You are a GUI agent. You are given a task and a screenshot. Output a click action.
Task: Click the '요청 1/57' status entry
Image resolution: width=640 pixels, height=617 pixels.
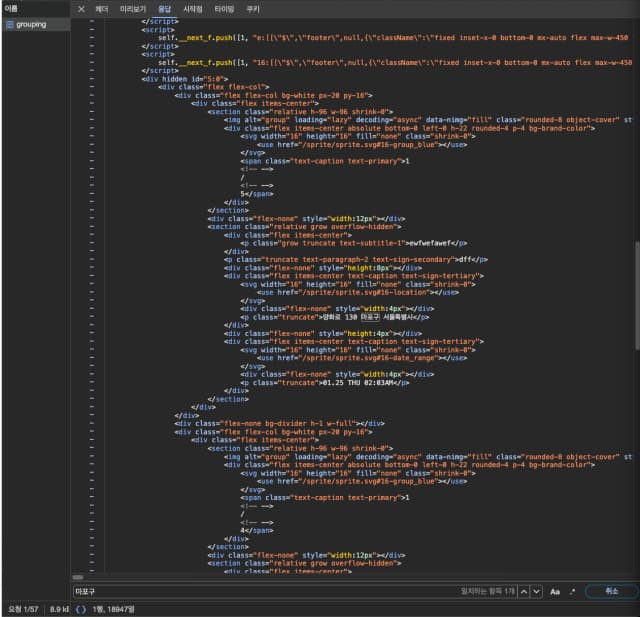(23, 609)
